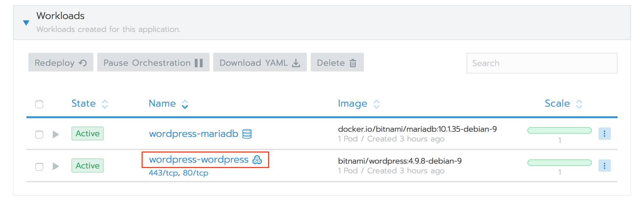Open the row actions menu for wordpress-wordpress
The width and height of the screenshot is (644, 200).
pos(605,166)
